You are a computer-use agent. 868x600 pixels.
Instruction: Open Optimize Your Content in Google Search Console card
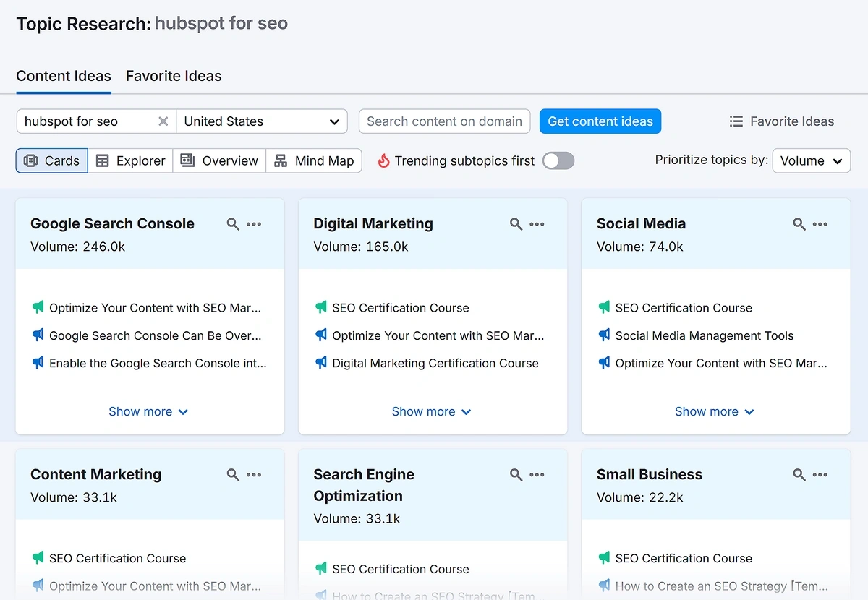156,307
